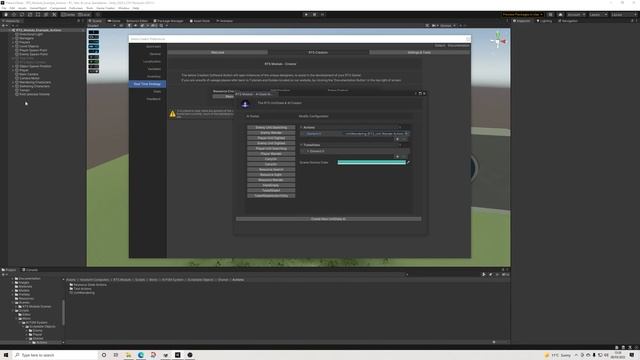
Task: Click the Resource Search state button
Action: pos(271,169)
